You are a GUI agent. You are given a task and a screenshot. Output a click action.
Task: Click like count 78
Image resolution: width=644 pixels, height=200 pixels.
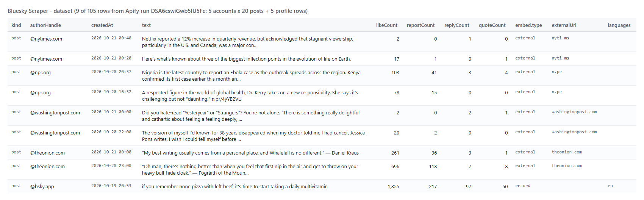point(397,93)
